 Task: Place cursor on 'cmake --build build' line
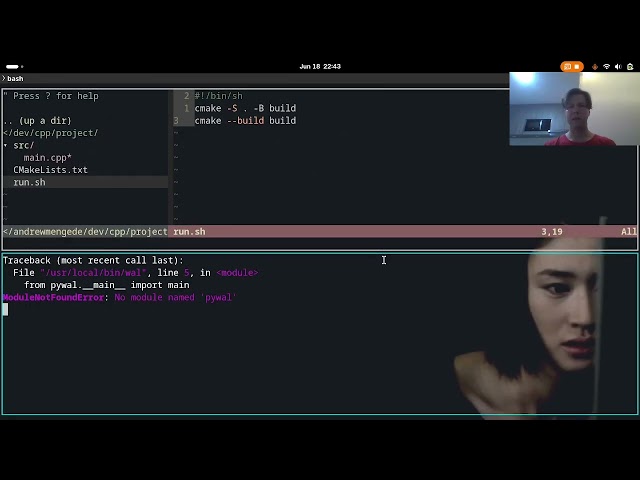pyautogui.click(x=245, y=121)
